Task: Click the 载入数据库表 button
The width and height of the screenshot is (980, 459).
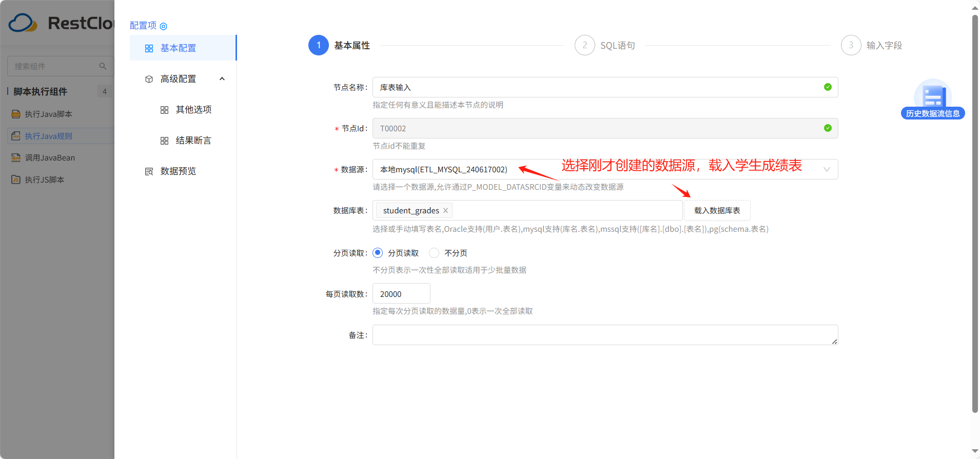Action: 717,211
